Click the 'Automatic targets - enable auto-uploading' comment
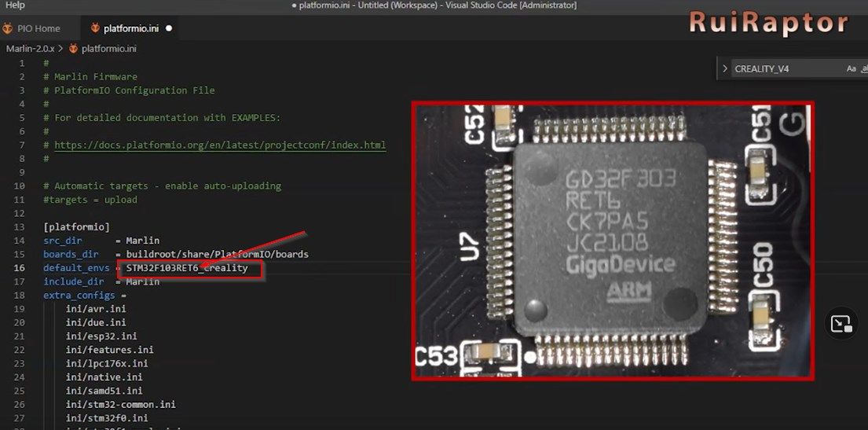Viewport: 868px width, 430px height. pyautogui.click(x=162, y=186)
